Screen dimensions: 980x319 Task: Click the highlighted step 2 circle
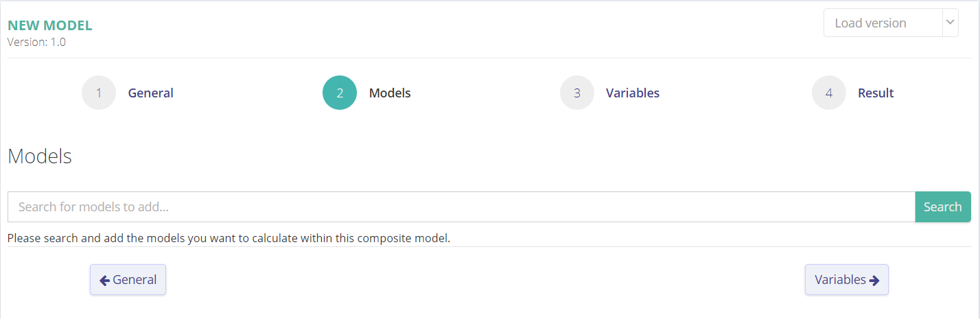coord(340,93)
